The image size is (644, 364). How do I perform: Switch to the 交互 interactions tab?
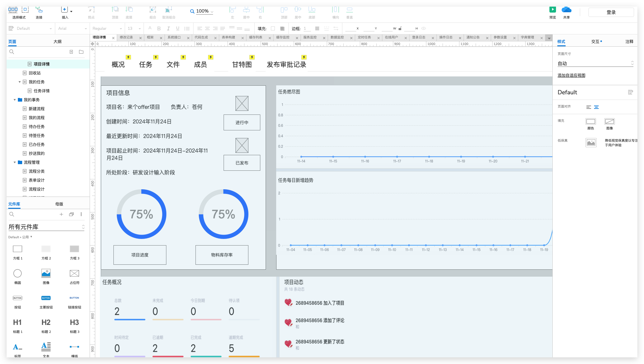pyautogui.click(x=595, y=42)
